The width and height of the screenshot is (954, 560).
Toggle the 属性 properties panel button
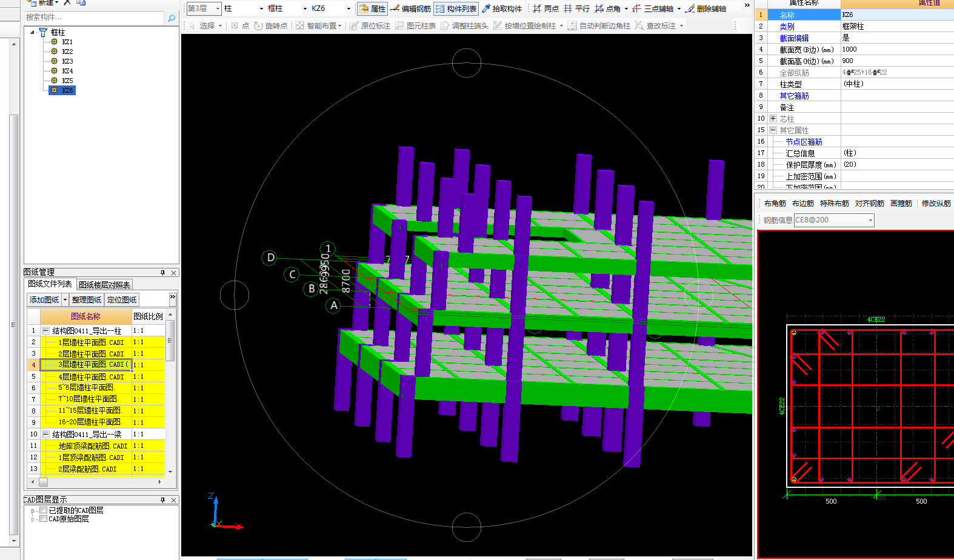pos(372,8)
